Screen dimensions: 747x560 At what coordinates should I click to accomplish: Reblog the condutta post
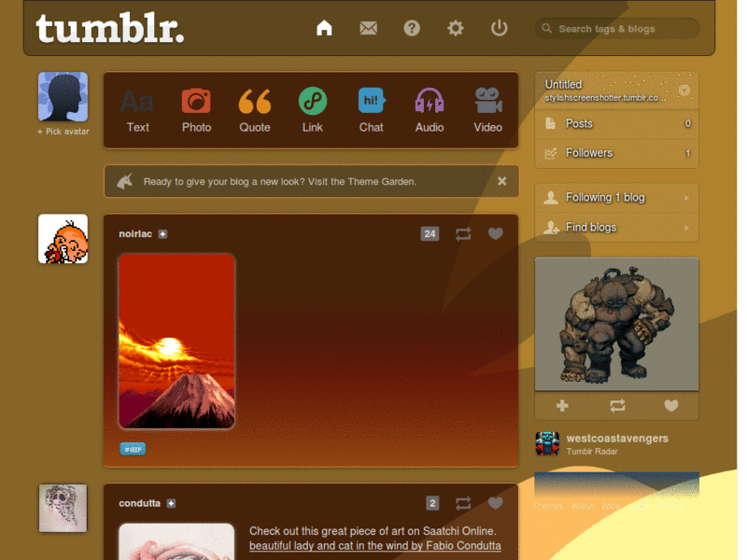463,503
